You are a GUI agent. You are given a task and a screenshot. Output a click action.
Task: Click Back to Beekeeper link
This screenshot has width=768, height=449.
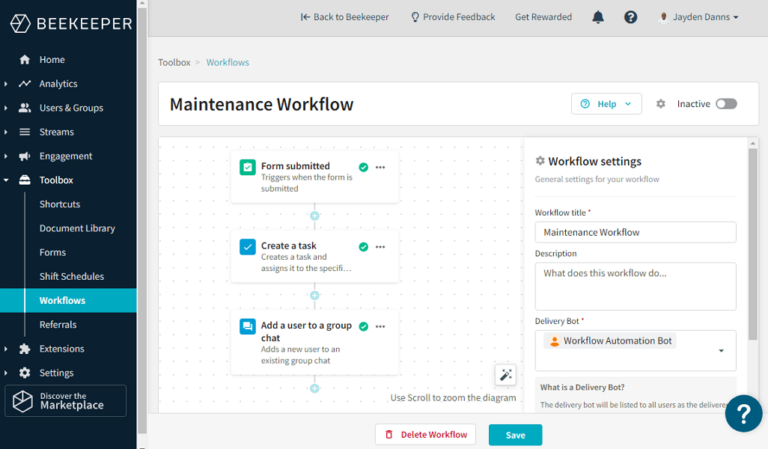[345, 17]
